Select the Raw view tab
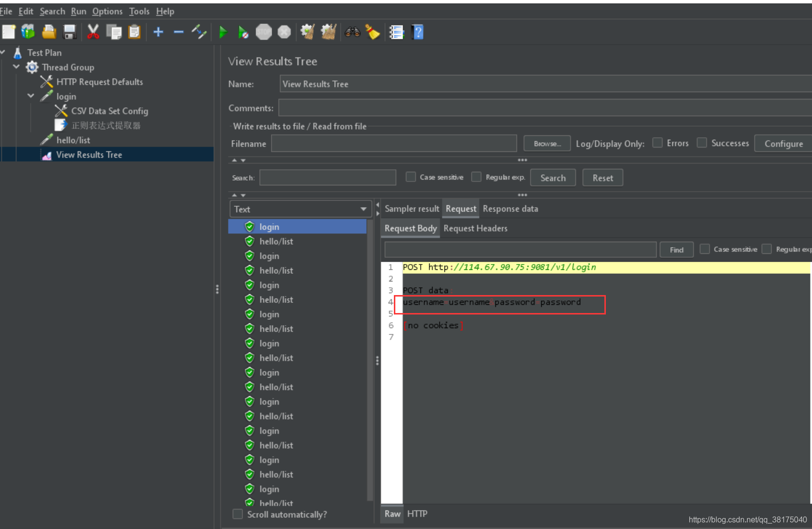The image size is (812, 529). tap(392, 513)
